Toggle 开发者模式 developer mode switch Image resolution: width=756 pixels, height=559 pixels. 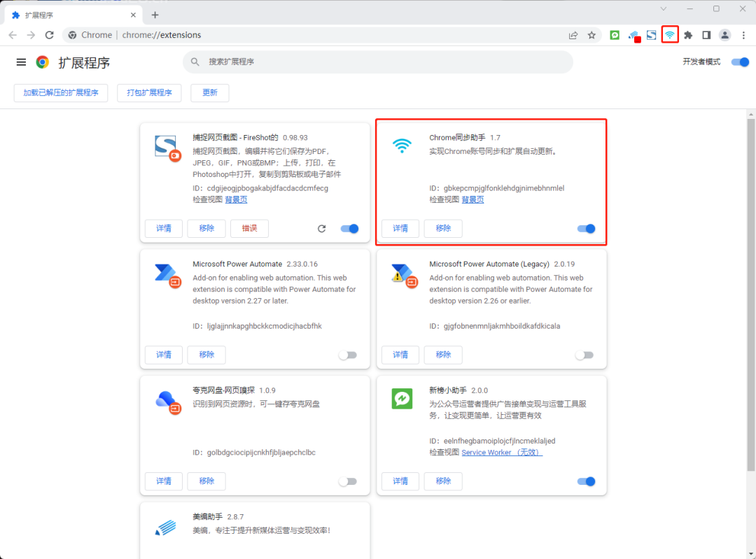(740, 62)
